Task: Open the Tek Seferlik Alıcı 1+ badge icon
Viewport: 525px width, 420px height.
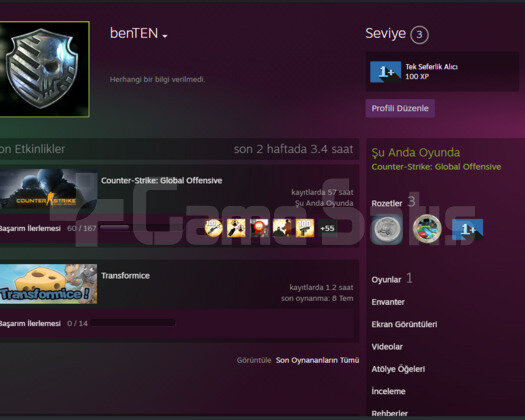Action: [x=385, y=72]
